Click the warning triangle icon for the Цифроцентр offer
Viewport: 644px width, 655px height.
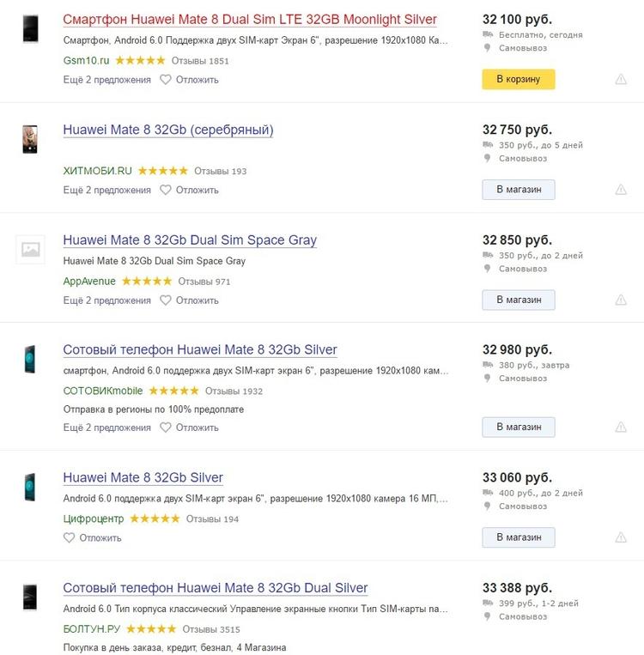621,537
